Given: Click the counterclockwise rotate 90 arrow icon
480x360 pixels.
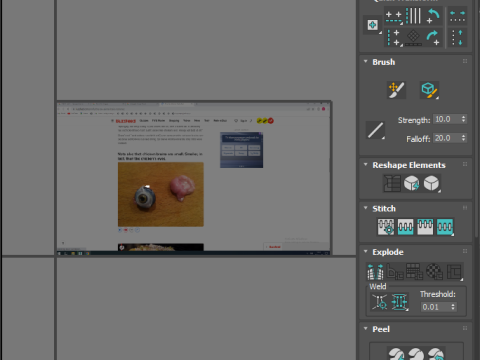Looking at the screenshot, I should [x=433, y=16].
